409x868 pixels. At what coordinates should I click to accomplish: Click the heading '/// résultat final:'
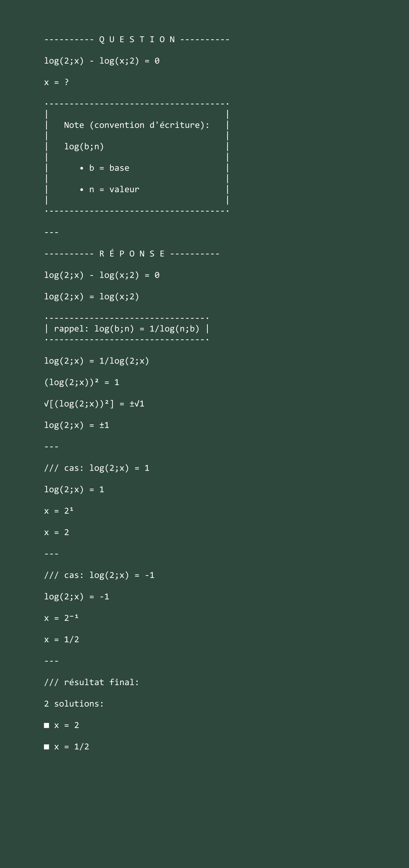pyautogui.click(x=92, y=682)
